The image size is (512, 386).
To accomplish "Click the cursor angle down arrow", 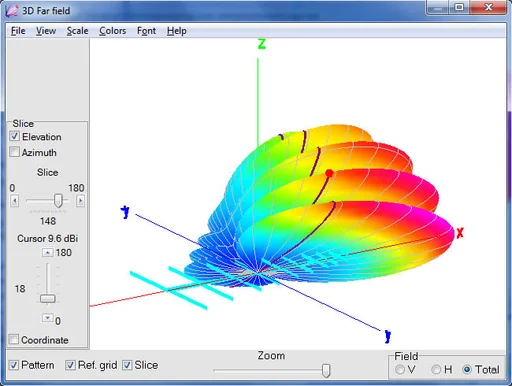I will coord(47,318).
